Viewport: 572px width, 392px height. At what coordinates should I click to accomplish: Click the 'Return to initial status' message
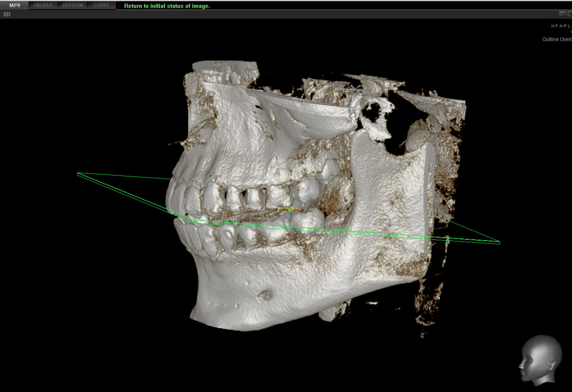coord(167,6)
